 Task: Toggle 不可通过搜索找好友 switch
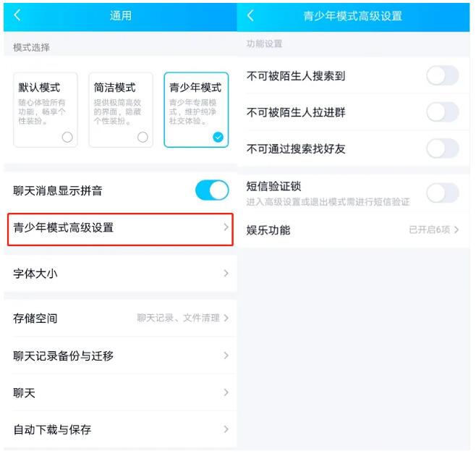coord(443,148)
